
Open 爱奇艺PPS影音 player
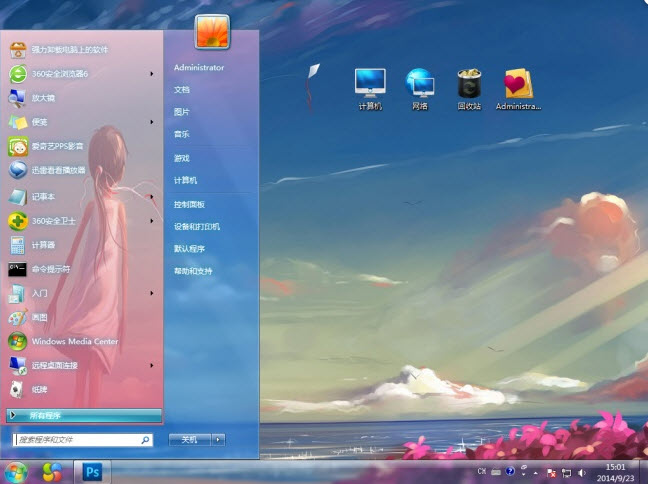[x=58, y=146]
